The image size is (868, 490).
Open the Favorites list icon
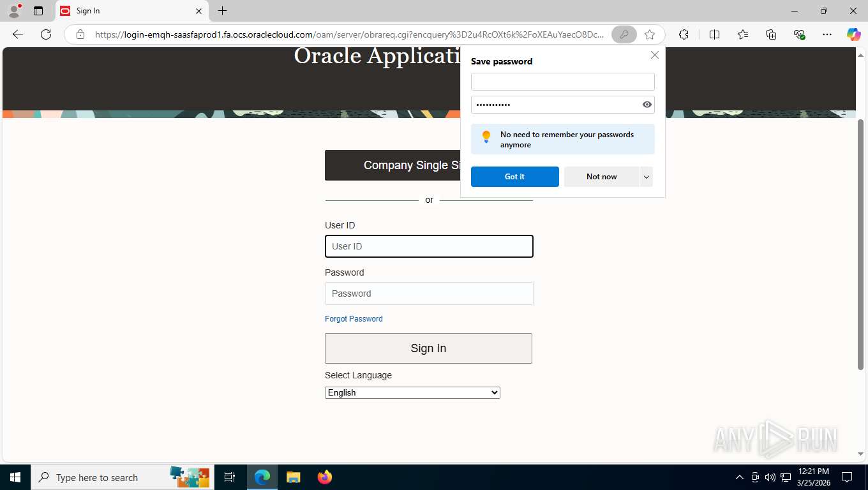coord(743,34)
